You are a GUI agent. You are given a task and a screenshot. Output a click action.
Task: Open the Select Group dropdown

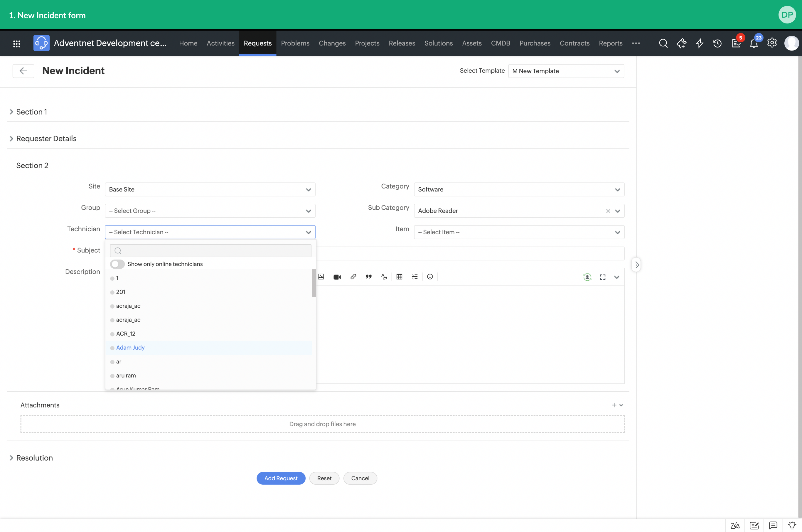(210, 211)
